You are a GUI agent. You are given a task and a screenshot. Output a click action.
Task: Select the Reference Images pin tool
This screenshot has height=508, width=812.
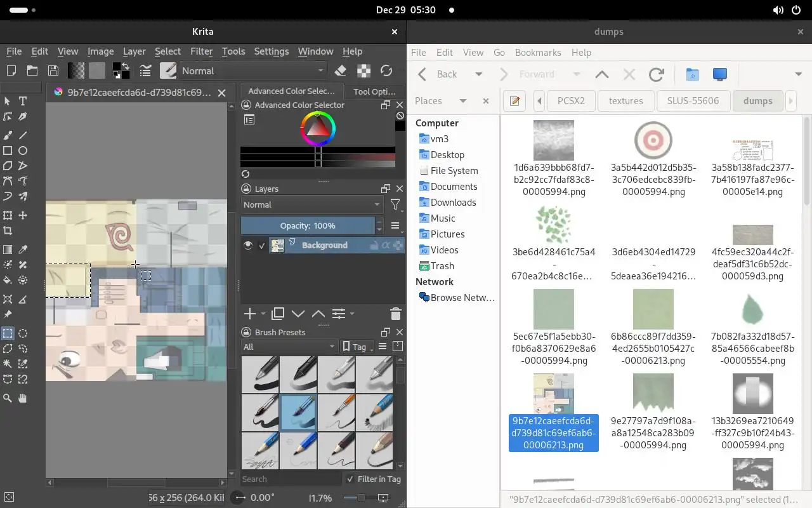point(8,314)
